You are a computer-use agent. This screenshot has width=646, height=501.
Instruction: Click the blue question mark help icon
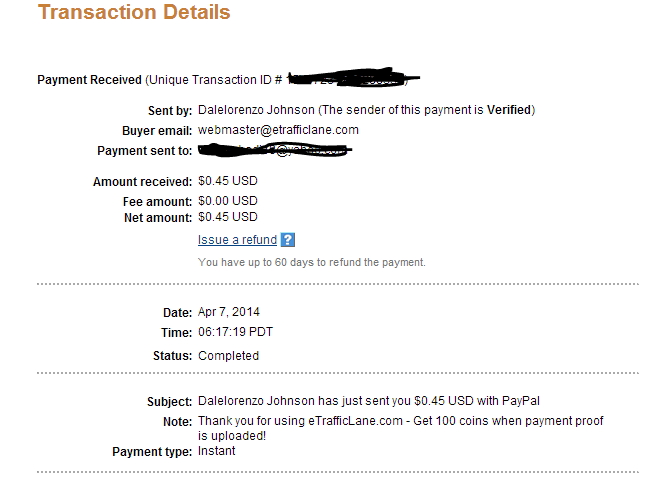[x=288, y=240]
